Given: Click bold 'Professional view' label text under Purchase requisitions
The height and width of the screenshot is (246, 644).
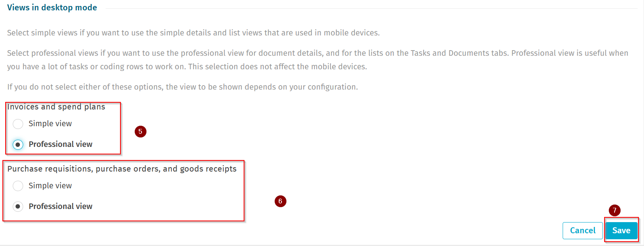Looking at the screenshot, I should tap(61, 207).
